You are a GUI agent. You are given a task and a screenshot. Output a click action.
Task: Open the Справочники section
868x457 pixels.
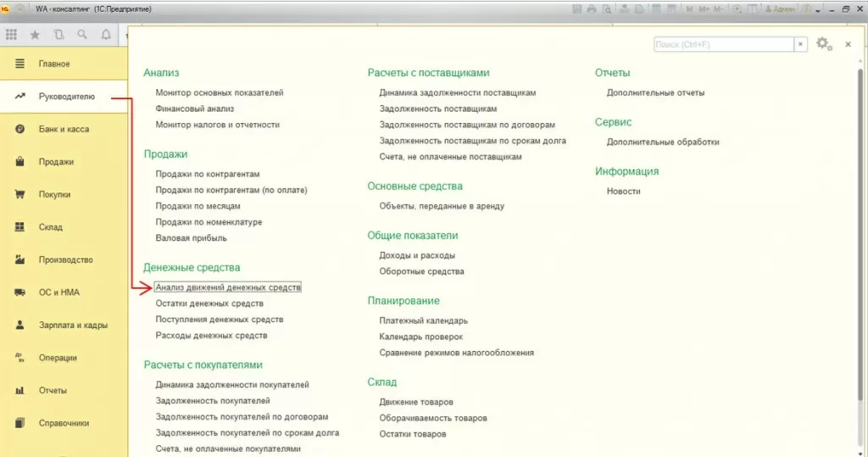[64, 423]
